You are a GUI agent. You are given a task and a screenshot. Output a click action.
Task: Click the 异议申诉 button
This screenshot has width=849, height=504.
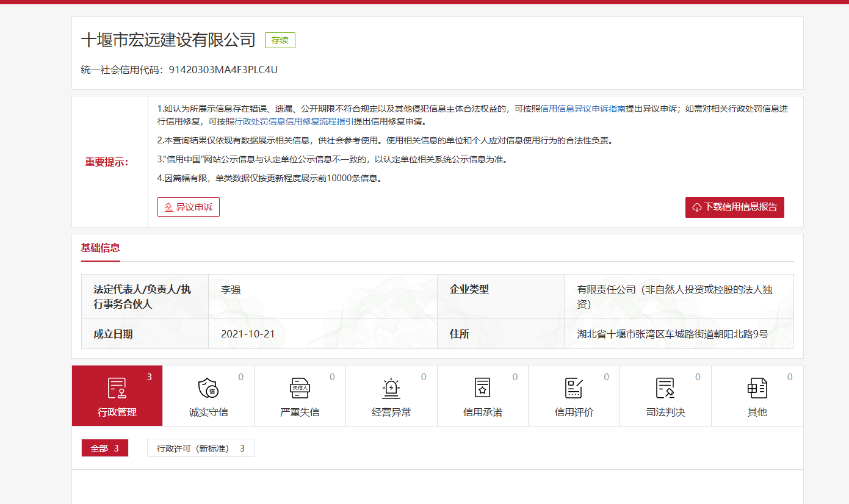[189, 207]
